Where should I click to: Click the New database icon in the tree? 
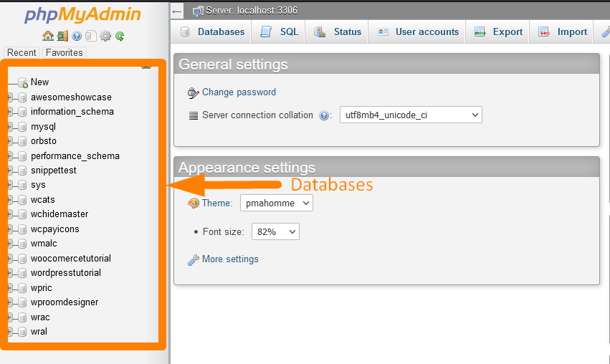[23, 82]
